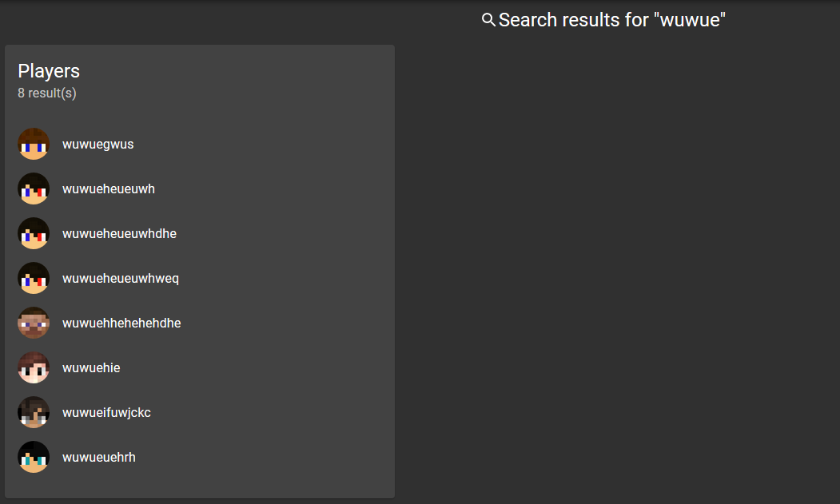Select username wuwueheueuwhweq

point(121,279)
